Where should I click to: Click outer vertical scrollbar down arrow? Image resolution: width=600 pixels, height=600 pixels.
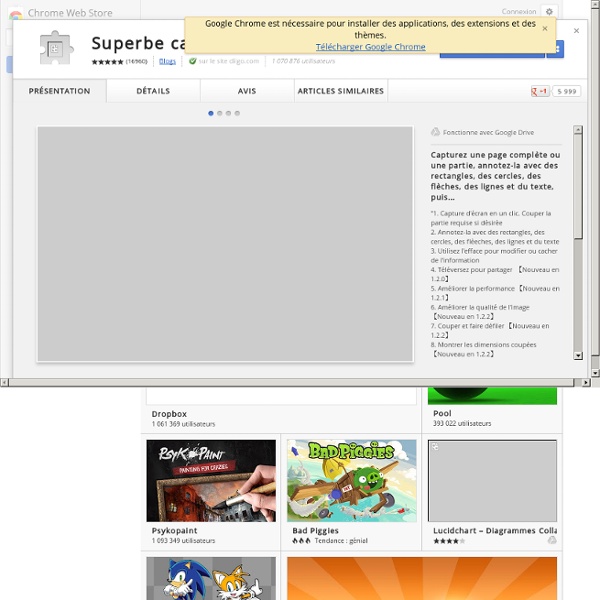[595, 373]
